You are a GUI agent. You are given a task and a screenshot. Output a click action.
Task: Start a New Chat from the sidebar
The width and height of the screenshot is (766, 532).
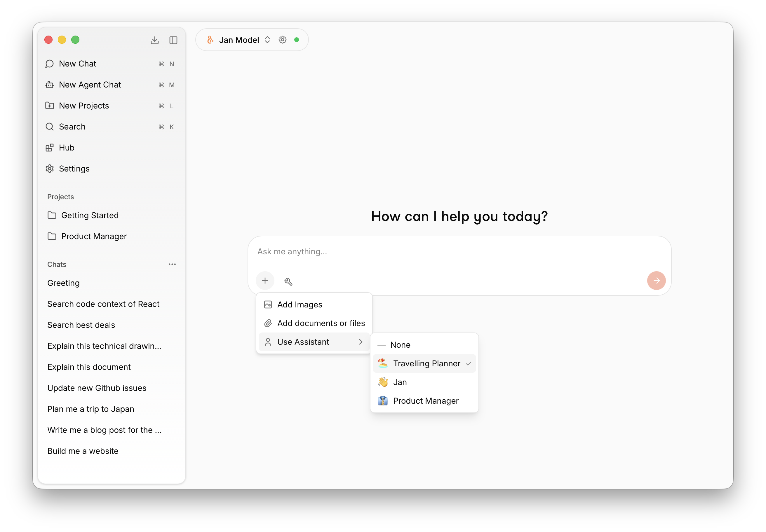pos(77,63)
